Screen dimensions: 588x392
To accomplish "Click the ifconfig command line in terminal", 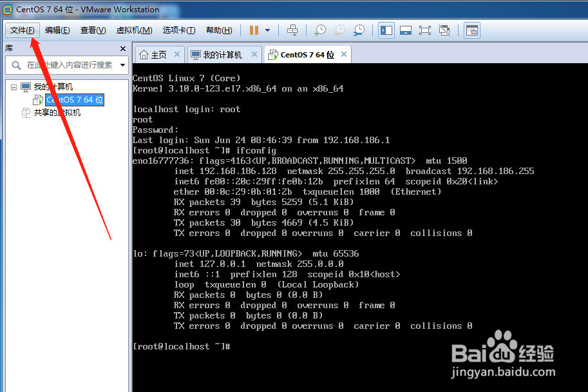I will point(204,151).
